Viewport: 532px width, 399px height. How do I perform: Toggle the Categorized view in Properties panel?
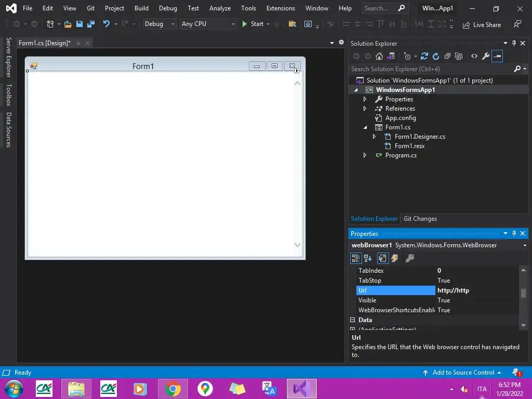coord(355,259)
